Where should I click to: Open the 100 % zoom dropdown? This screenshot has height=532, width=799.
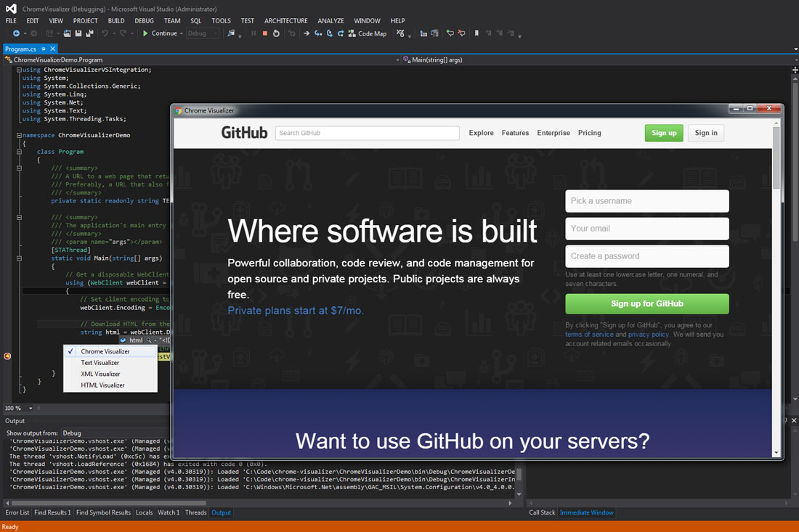pos(31,409)
